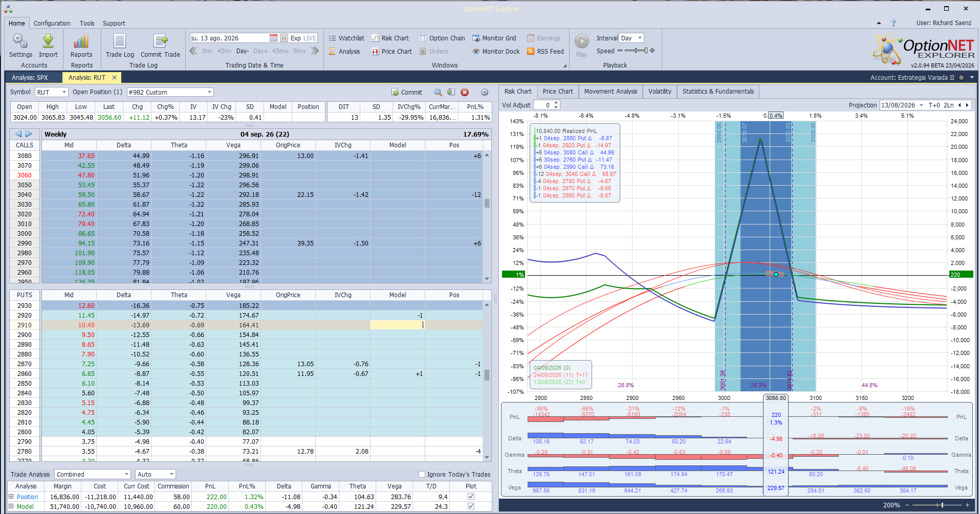Open the Trade Log window
The image size is (980, 514).
click(x=120, y=46)
